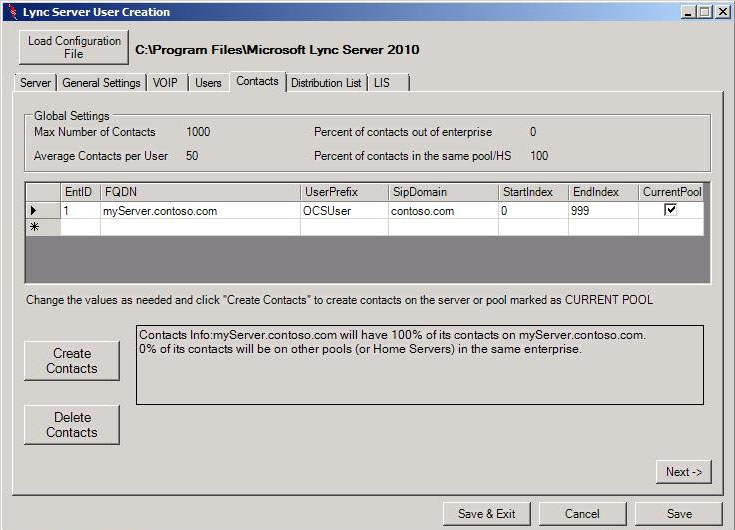Open the General Settings tab
The width and height of the screenshot is (735, 530).
101,83
